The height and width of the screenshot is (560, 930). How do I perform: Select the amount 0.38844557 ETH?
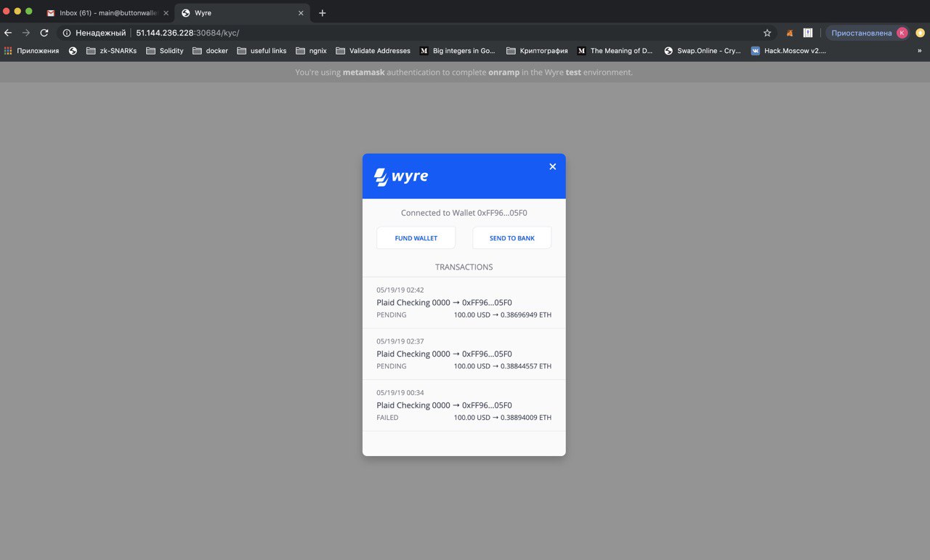click(x=526, y=366)
